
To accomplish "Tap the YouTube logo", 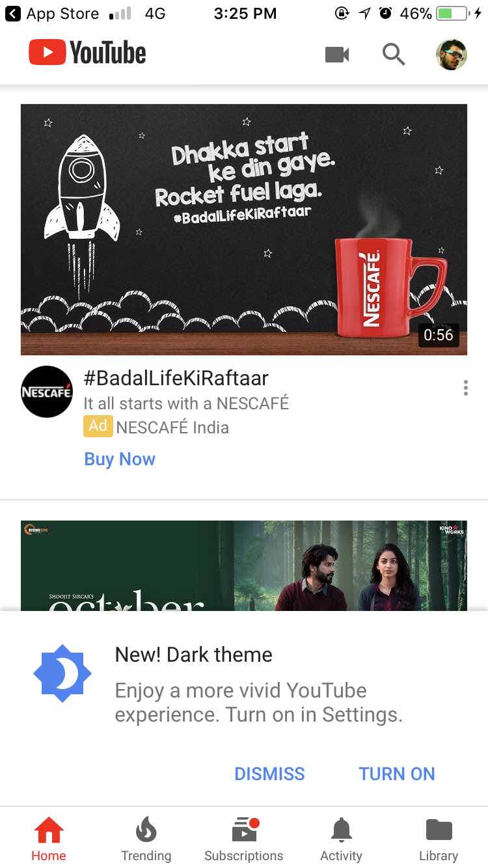I will click(87, 53).
